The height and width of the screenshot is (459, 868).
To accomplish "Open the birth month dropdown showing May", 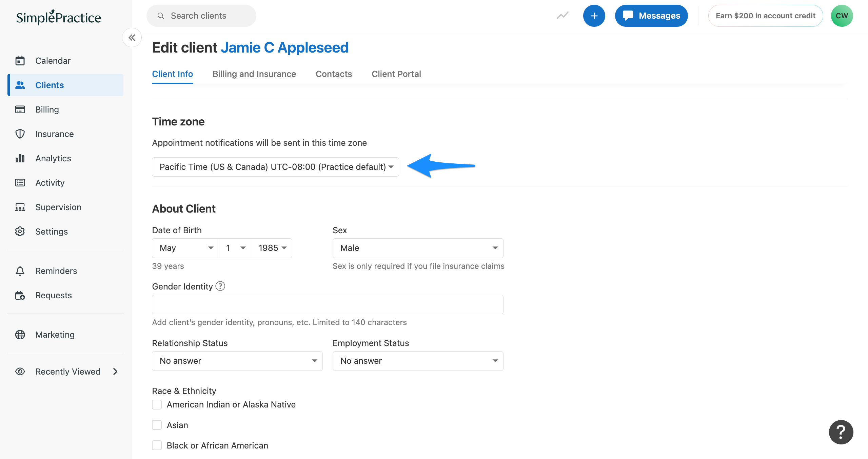I will coord(185,248).
